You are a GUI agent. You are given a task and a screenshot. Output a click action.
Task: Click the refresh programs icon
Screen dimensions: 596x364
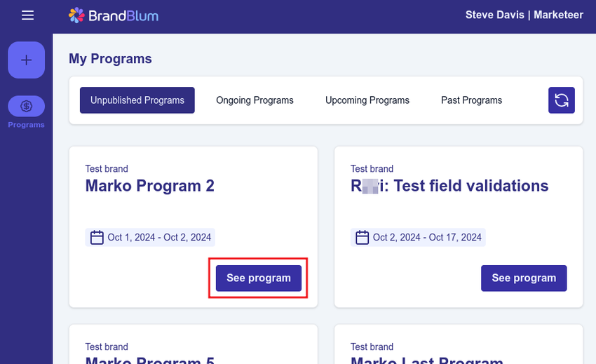(561, 100)
